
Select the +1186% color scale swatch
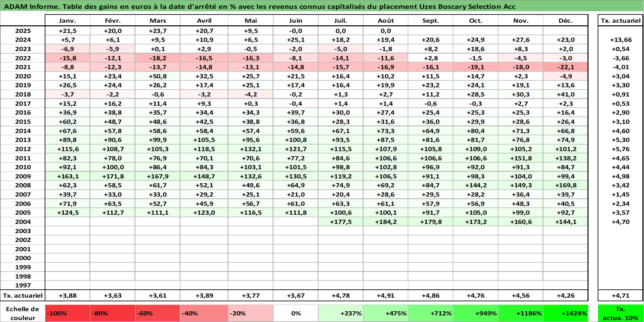[x=521, y=313]
